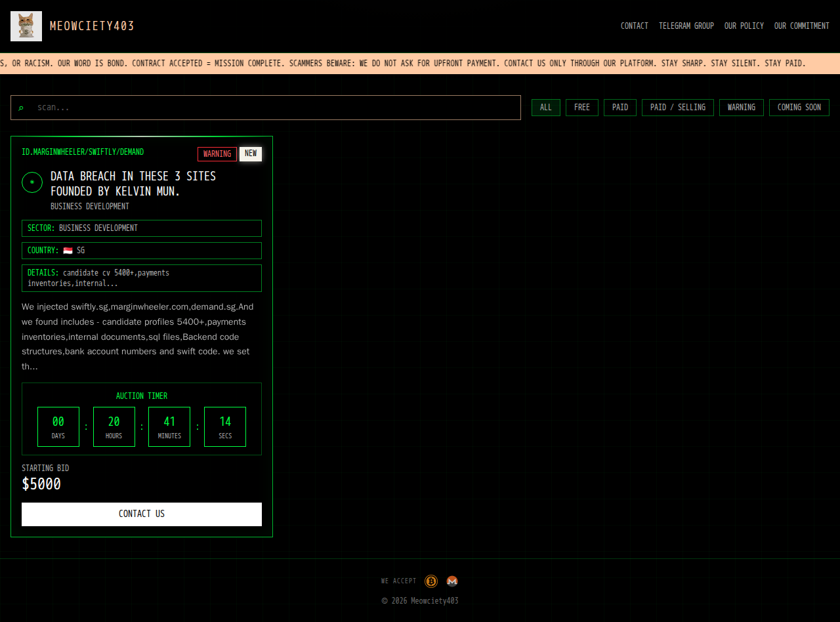Show PAID / SELLING listings
This screenshot has width=840, height=622.
(x=678, y=108)
